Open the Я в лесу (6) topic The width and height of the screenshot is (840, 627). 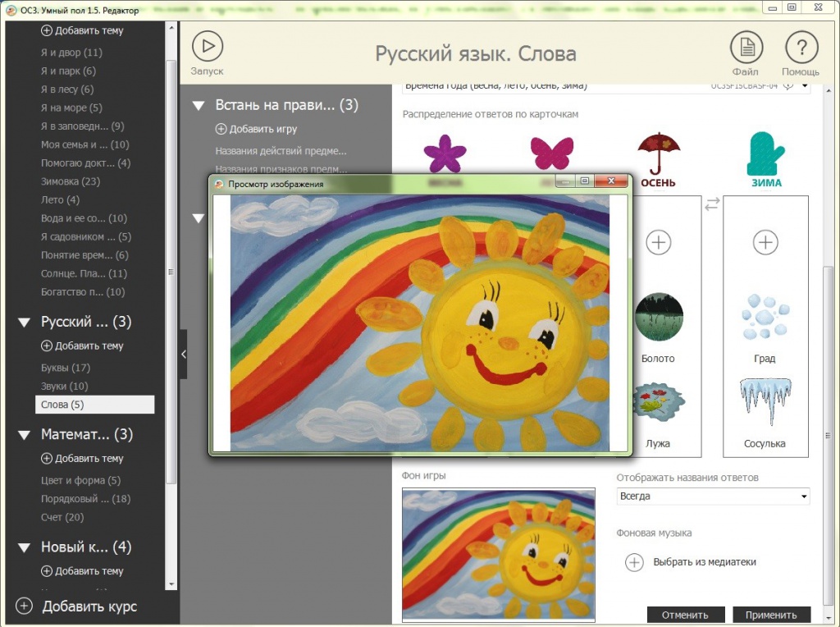[67, 89]
